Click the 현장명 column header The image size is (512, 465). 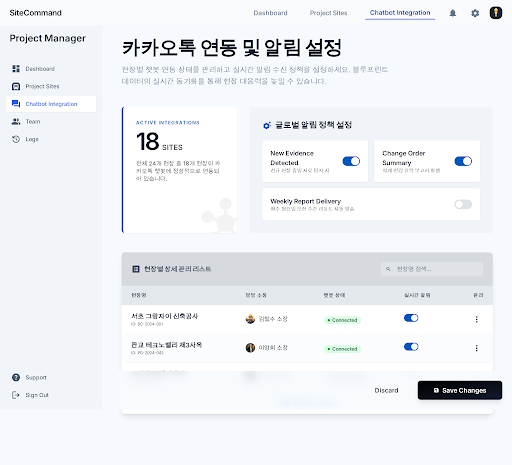(x=139, y=295)
